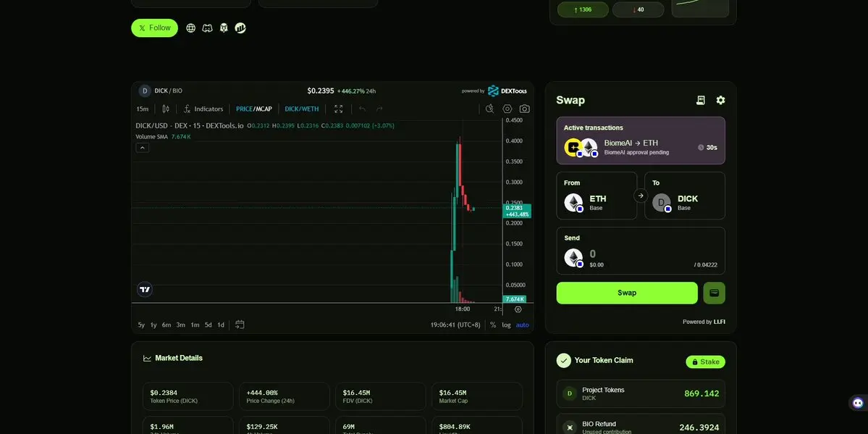Toggle the DICK/WETH pair view
Viewport: 868px width, 434px height.
coord(302,109)
